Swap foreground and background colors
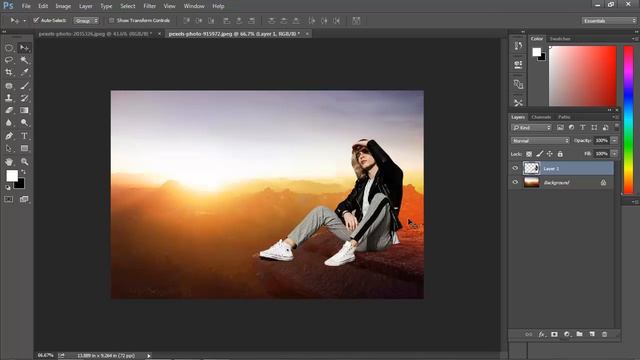Screen dimensions: 640x360 tap(23, 172)
